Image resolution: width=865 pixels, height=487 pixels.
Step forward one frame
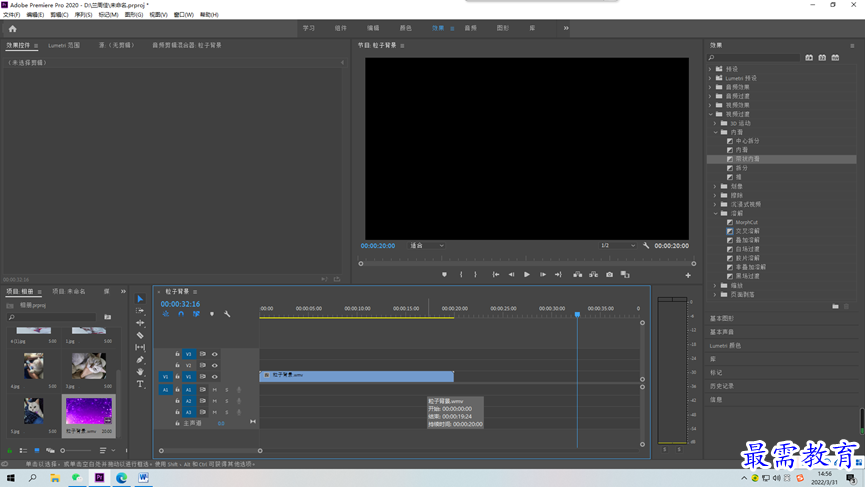point(543,275)
